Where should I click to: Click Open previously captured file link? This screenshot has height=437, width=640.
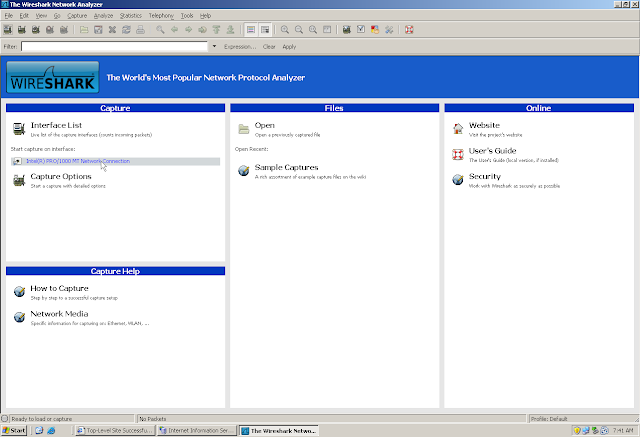tap(264, 125)
